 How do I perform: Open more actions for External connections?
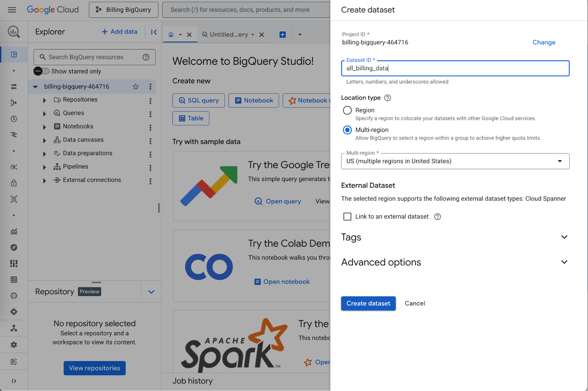click(150, 181)
